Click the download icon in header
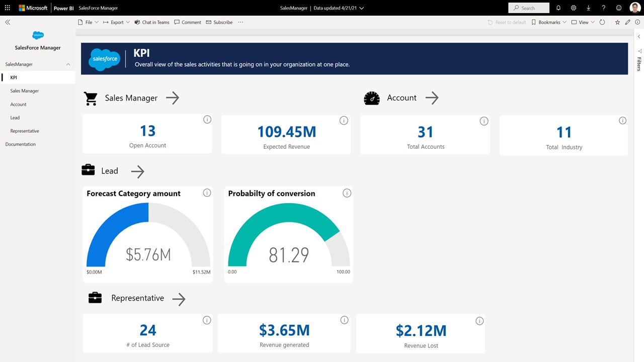The image size is (644, 362). 589,8
